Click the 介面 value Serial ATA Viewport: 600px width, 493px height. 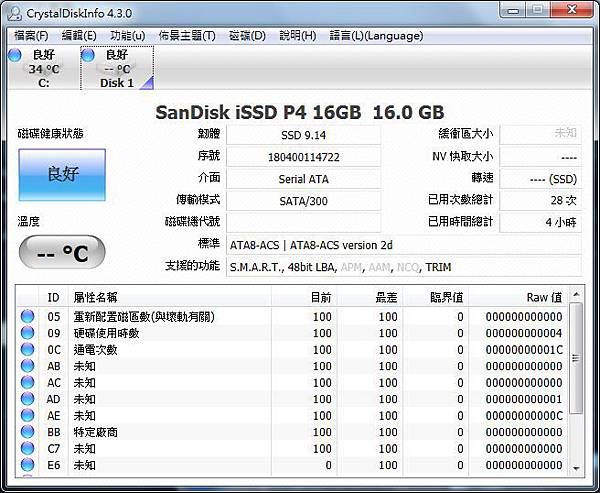[303, 179]
